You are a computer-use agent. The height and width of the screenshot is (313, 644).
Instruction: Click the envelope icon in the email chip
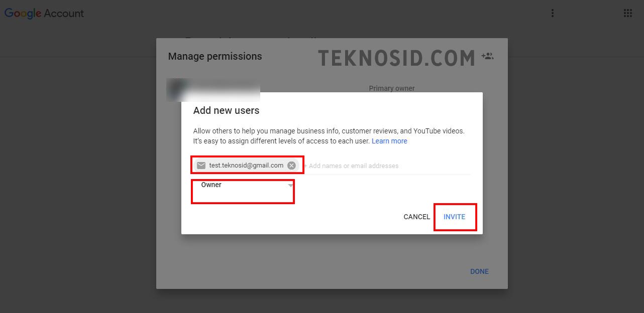[x=201, y=166]
